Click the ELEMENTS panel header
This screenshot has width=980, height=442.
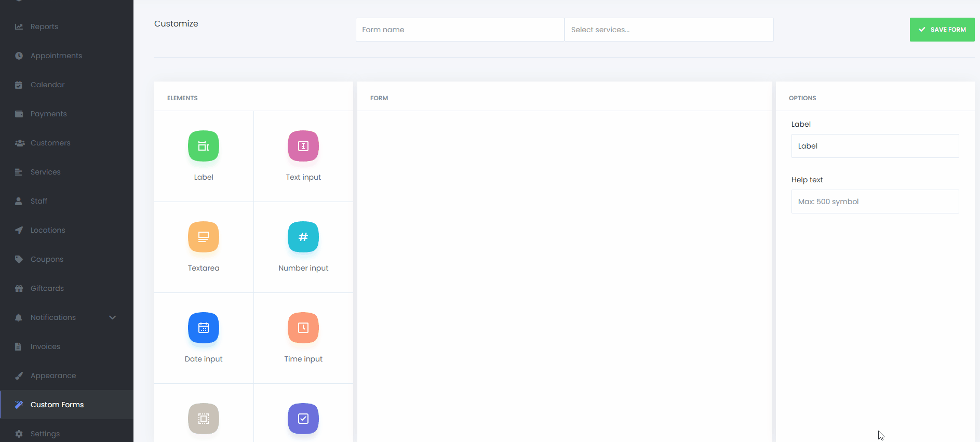point(182,98)
